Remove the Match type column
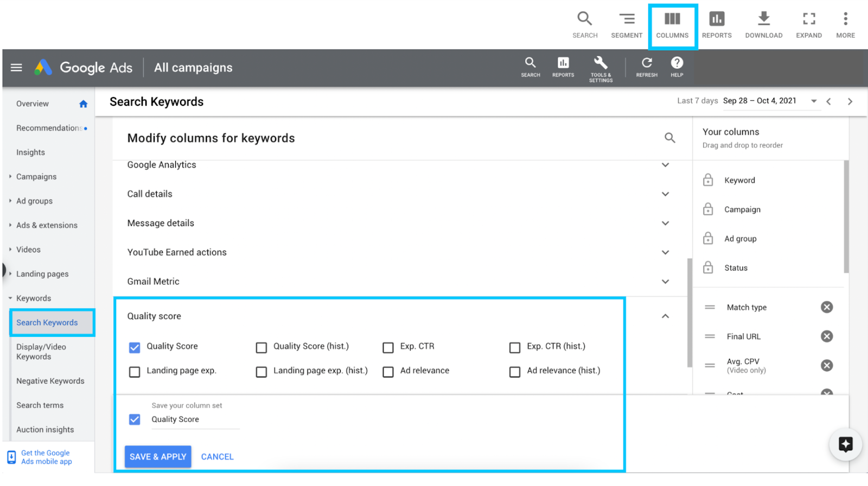This screenshot has width=868, height=486. point(826,308)
